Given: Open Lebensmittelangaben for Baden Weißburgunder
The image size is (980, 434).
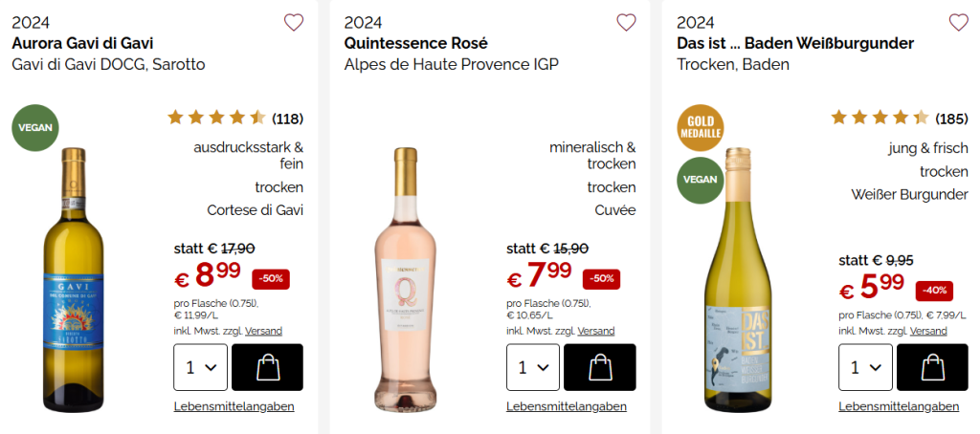Looking at the screenshot, I should click(x=899, y=406).
